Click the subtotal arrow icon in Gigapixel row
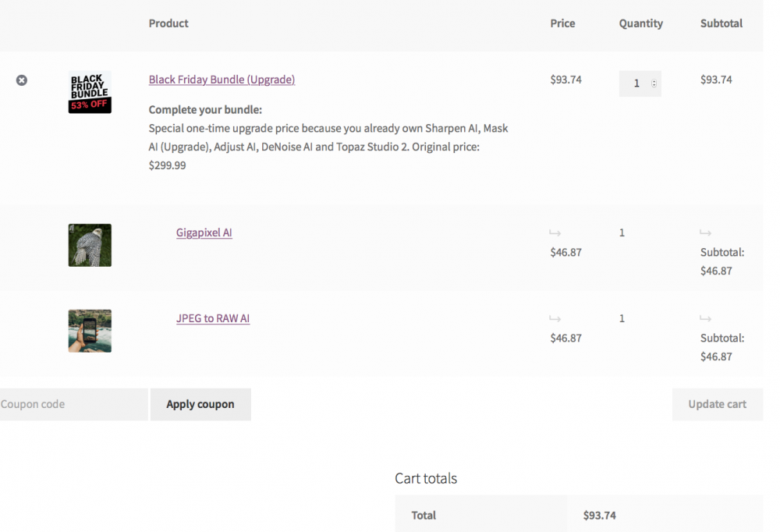780x532 pixels. point(705,233)
